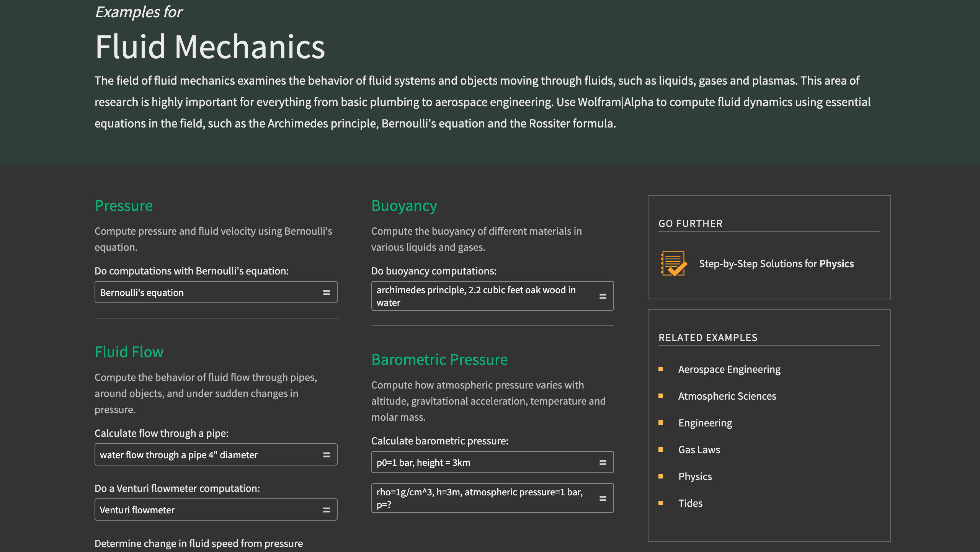Click the compute icon for the rho=1g/cm^3 query
Viewport: 980px width, 552px height.
coord(603,498)
